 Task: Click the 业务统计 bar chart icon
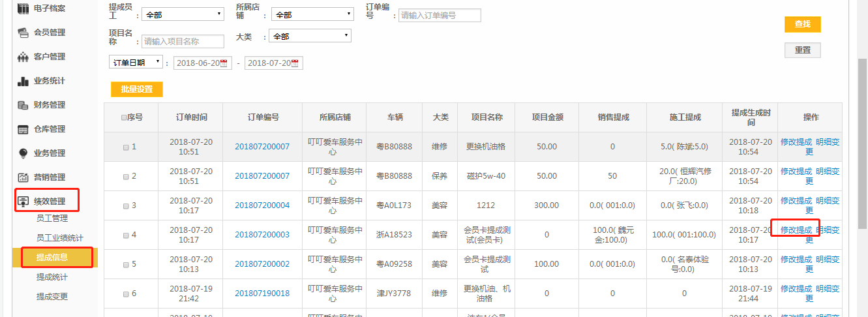click(x=23, y=81)
